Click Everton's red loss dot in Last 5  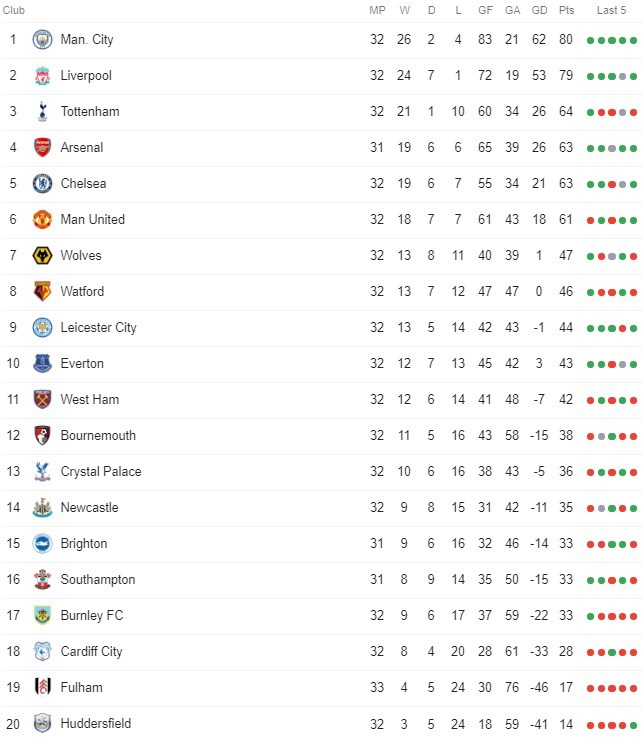[x=612, y=364]
